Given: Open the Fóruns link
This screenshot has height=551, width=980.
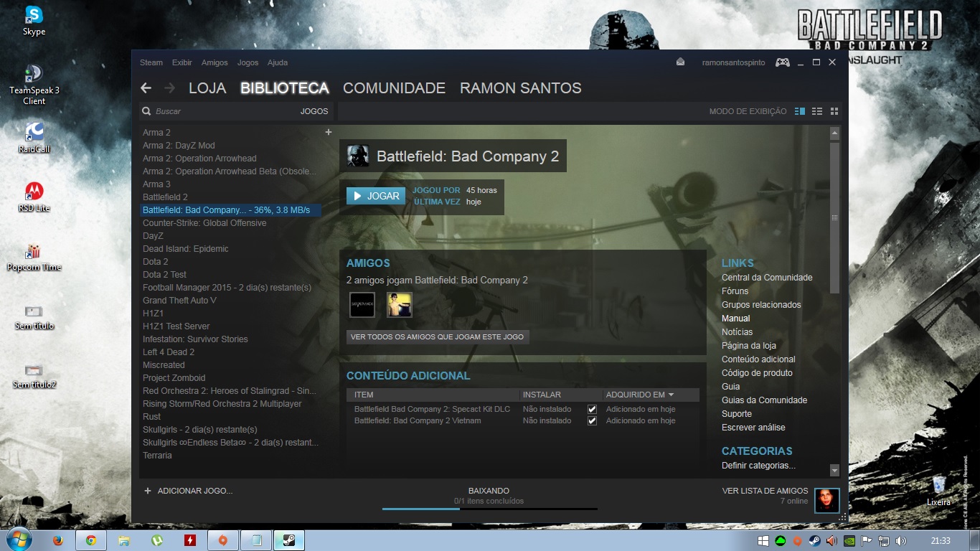Looking at the screenshot, I should (735, 291).
